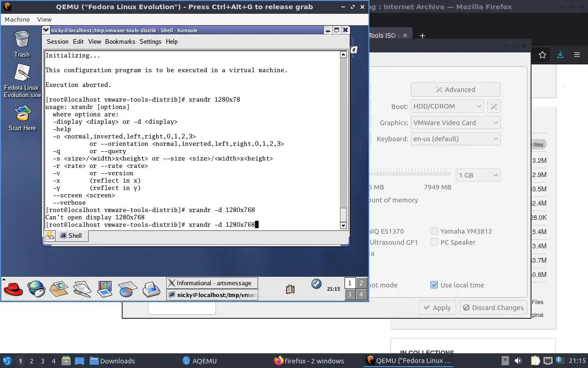Open Downloads from host taskbar

[x=112, y=361]
